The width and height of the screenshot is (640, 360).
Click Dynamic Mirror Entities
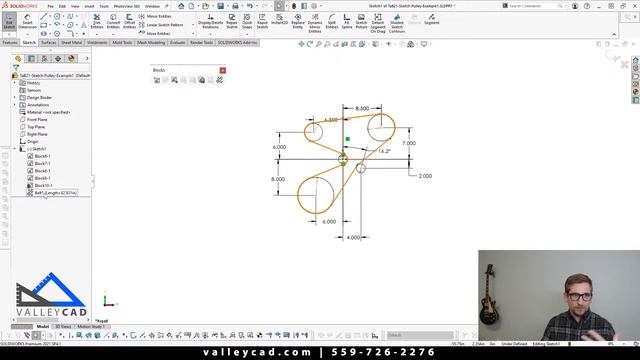pyautogui.click(x=315, y=23)
